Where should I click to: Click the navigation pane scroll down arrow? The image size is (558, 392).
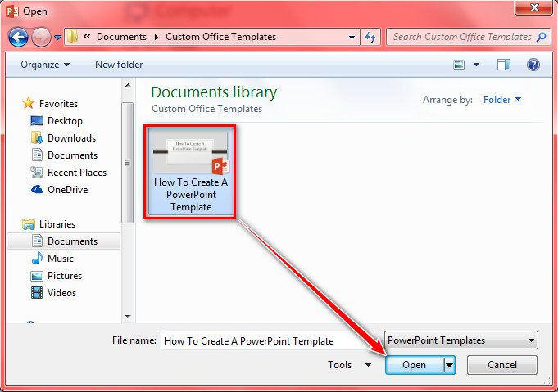(128, 317)
